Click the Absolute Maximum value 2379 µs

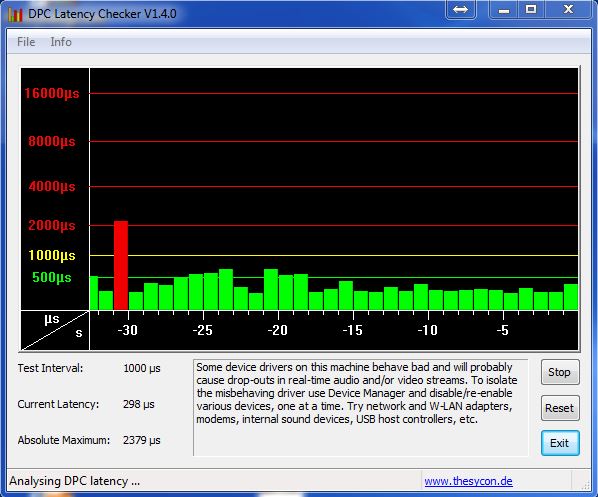point(141,440)
